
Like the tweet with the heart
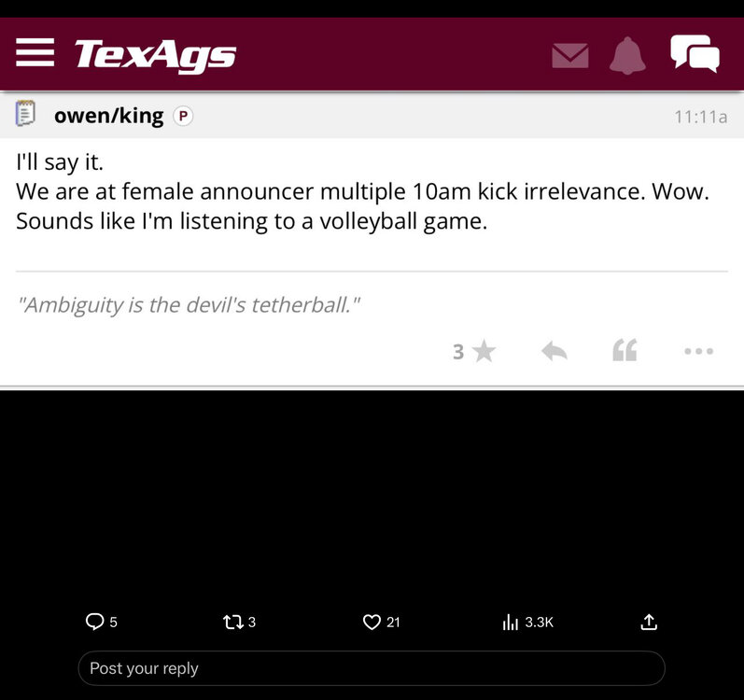click(372, 622)
